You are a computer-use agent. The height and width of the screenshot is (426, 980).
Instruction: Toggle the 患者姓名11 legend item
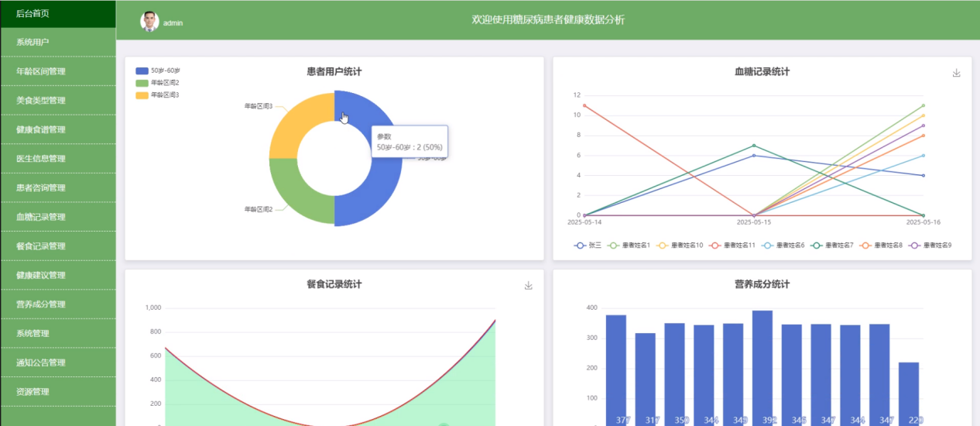(732, 245)
